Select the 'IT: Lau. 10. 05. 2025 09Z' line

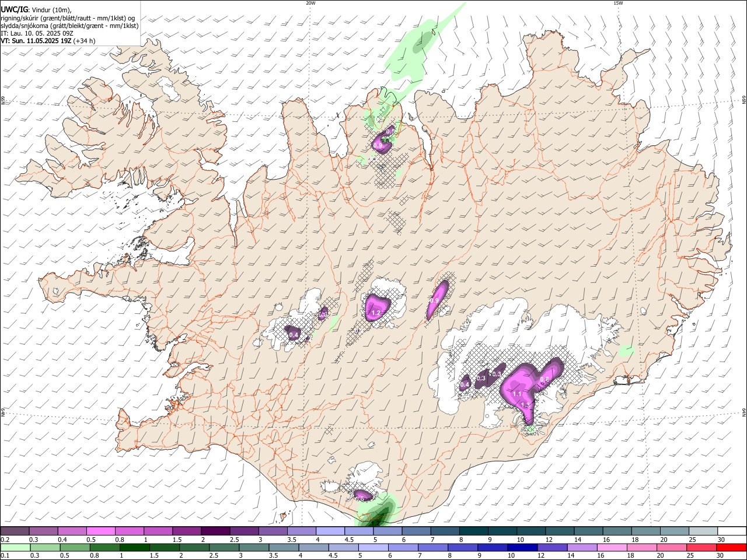tap(36, 33)
